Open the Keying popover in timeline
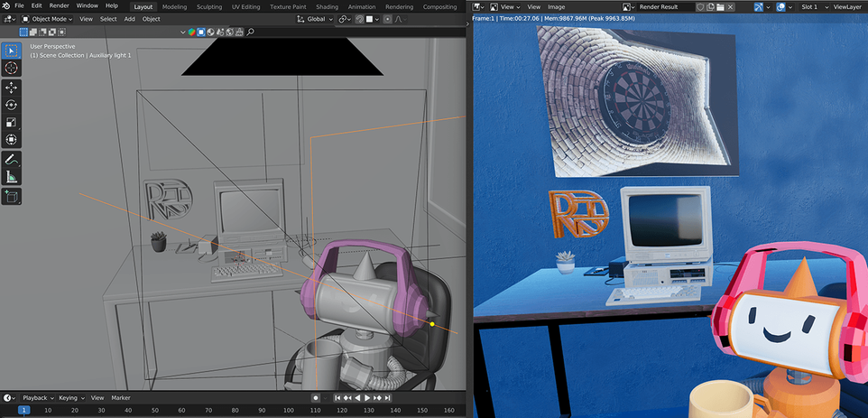This screenshot has width=868, height=418. pos(71,397)
